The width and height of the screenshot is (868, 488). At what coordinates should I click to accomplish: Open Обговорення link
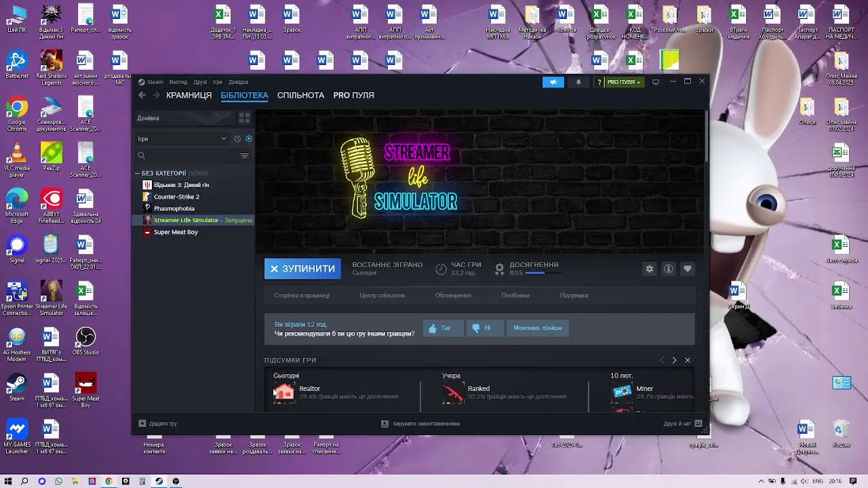coord(453,296)
